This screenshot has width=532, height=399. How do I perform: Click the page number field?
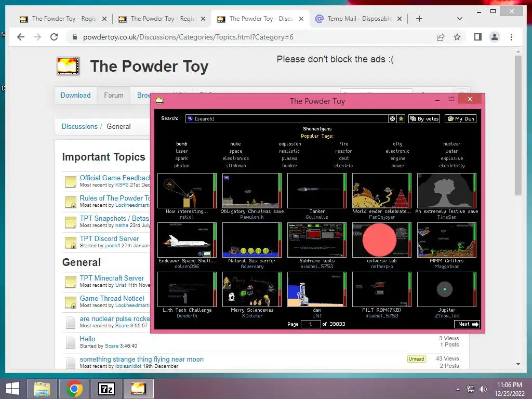(x=311, y=324)
